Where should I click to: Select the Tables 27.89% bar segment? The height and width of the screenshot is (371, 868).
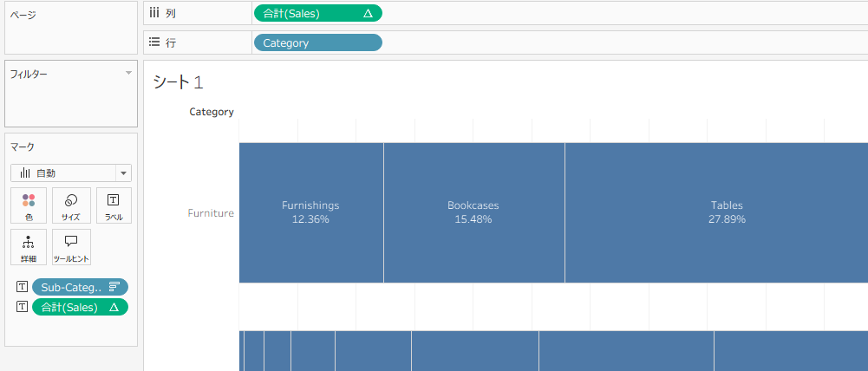click(716, 212)
